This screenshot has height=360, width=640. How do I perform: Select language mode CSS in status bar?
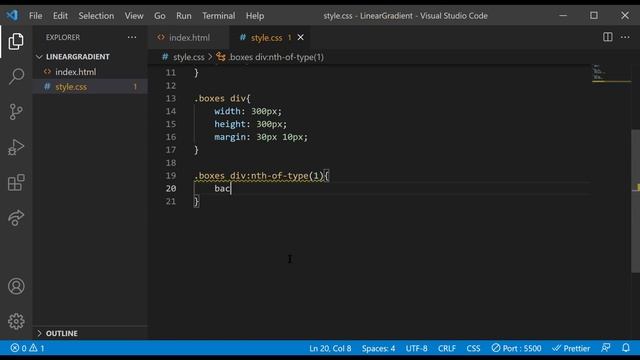(473, 348)
